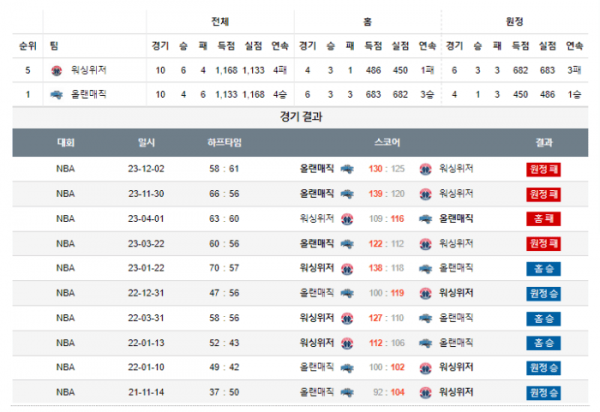Click the Wizards logo in 22-12-31 match
Image resolution: width=600 pixels, height=412 pixels.
tap(425, 293)
